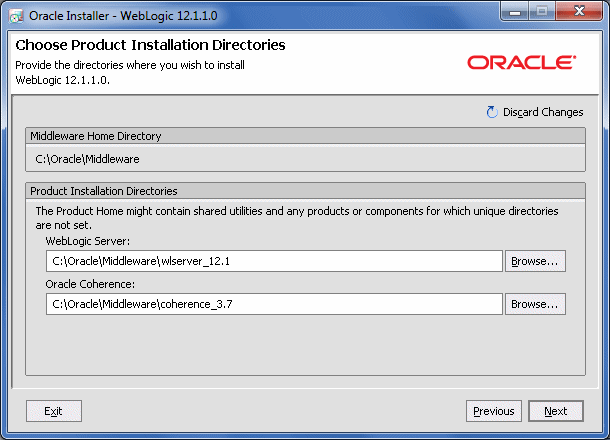Click the WebLogic Server path field
The height and width of the screenshot is (440, 610).
pos(274,261)
